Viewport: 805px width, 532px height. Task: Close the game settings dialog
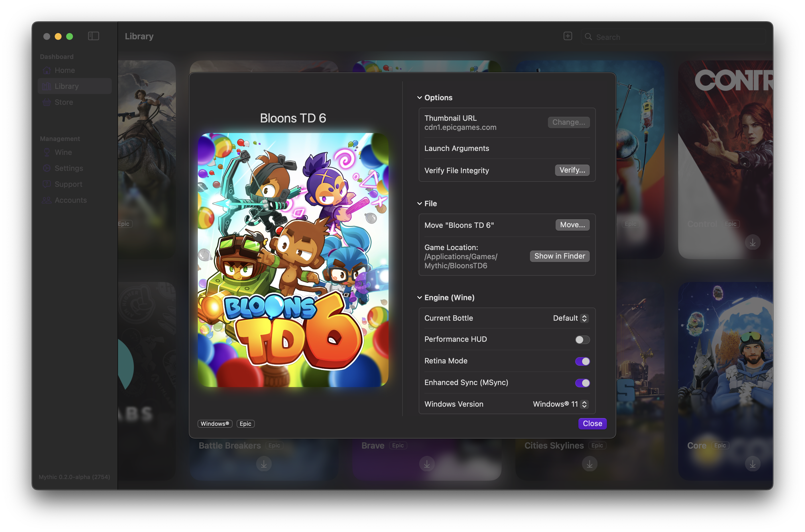coord(592,424)
